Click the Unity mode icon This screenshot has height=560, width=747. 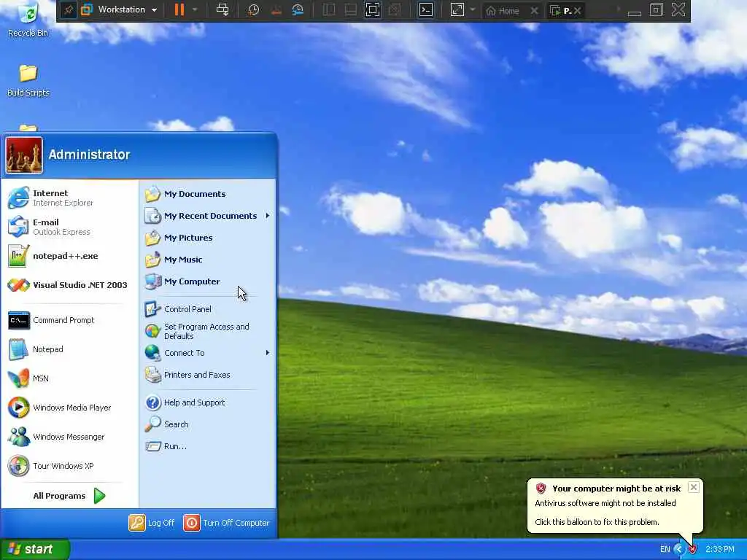click(x=395, y=10)
